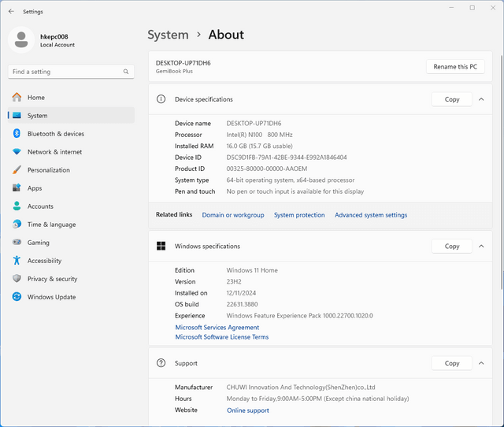The height and width of the screenshot is (427, 504).
Task: Open System protection link
Action: (299, 215)
